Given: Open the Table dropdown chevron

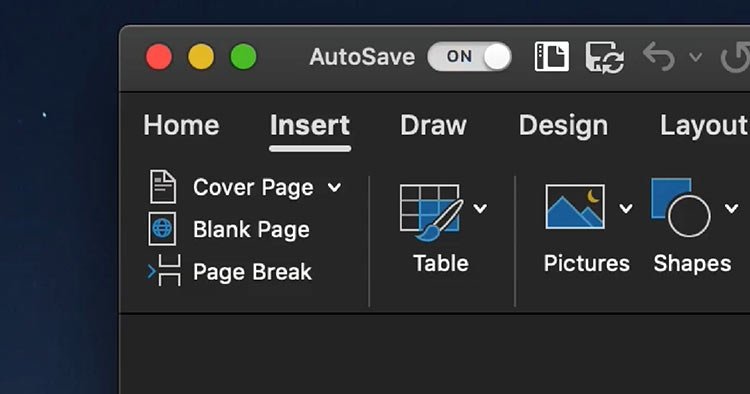Looking at the screenshot, I should point(480,208).
